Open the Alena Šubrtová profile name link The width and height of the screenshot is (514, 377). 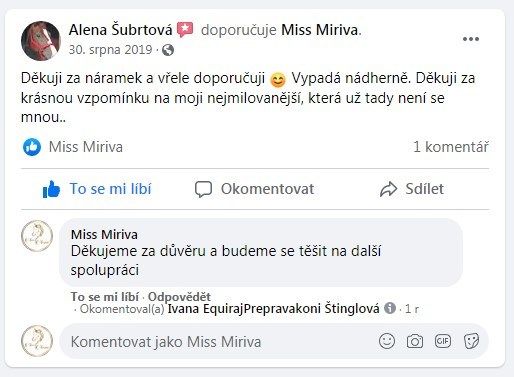tap(121, 30)
